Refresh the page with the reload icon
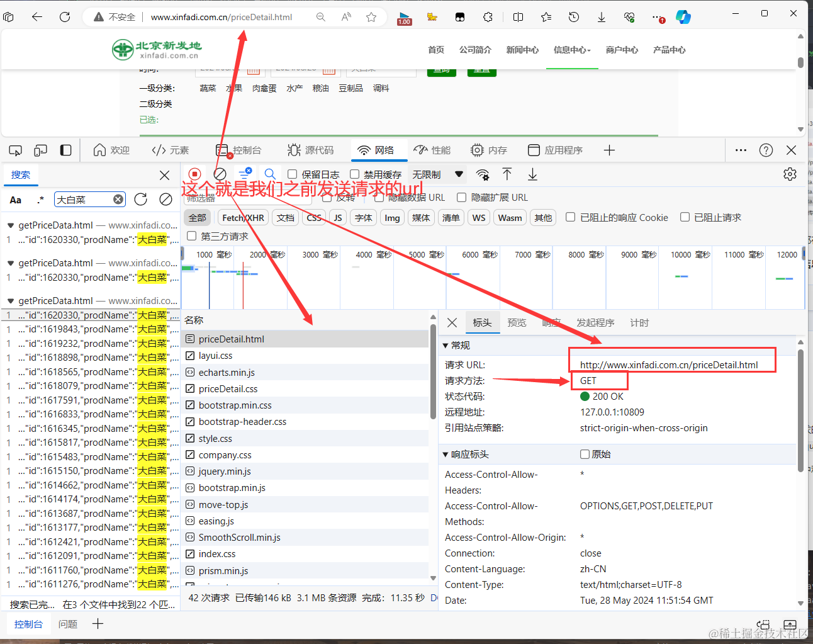 pos(65,17)
